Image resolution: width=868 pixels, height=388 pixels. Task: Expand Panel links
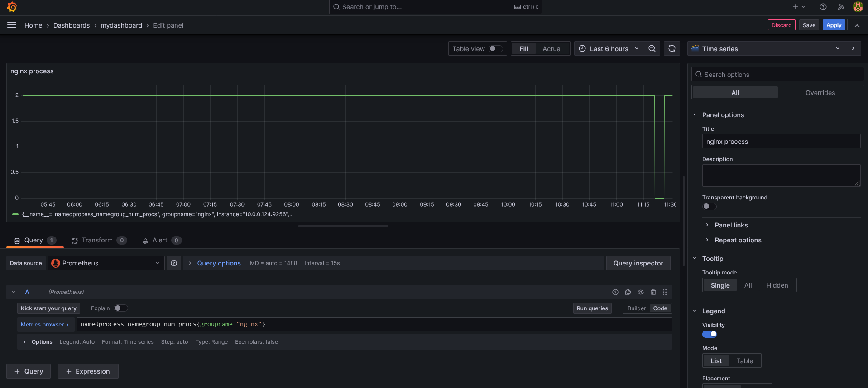pyautogui.click(x=731, y=225)
